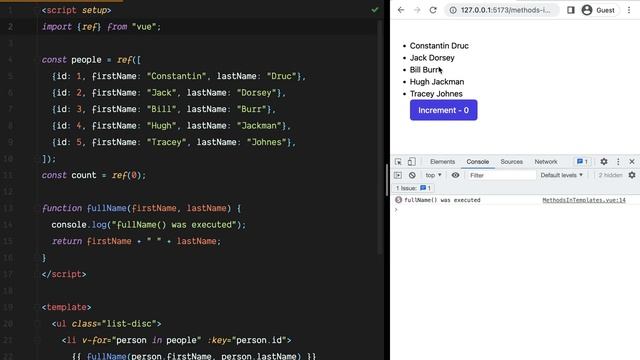Click the Increment - 0 button
The image size is (640, 360).
pos(443,110)
